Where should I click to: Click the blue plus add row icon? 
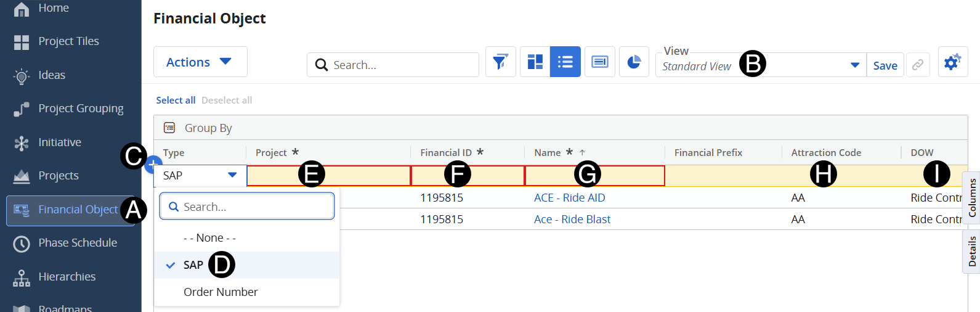(x=151, y=165)
